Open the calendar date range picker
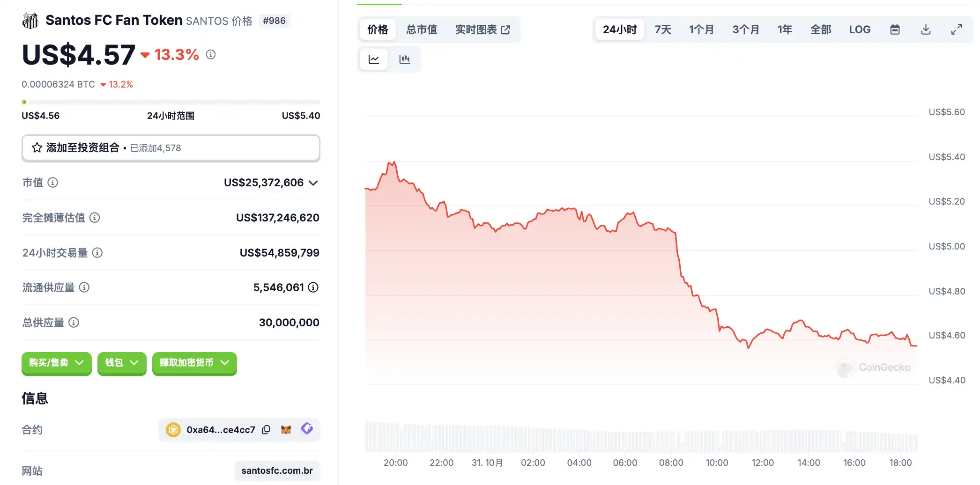The height and width of the screenshot is (485, 980). tap(895, 30)
